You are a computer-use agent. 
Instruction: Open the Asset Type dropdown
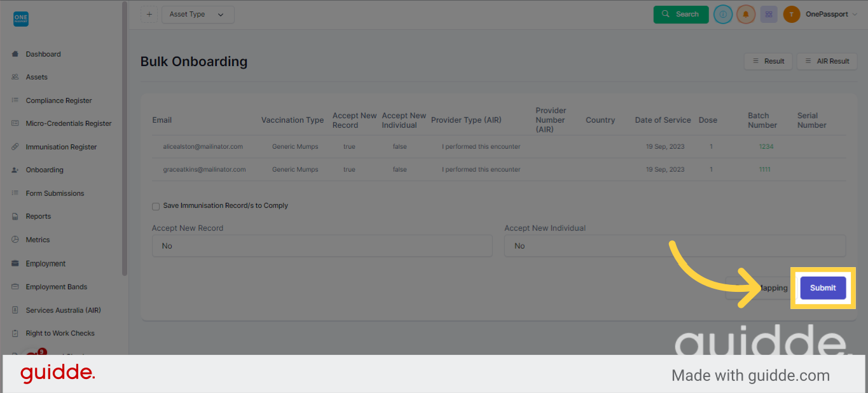[198, 14]
